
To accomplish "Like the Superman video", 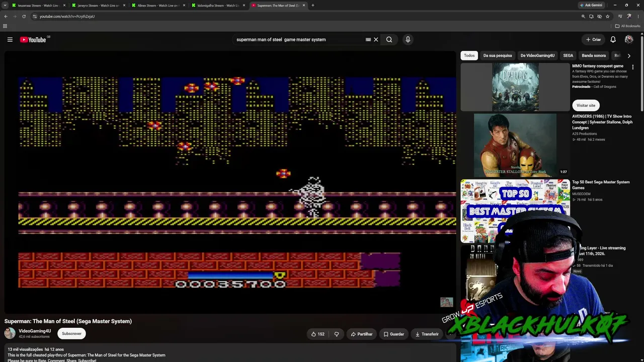I will 318,334.
